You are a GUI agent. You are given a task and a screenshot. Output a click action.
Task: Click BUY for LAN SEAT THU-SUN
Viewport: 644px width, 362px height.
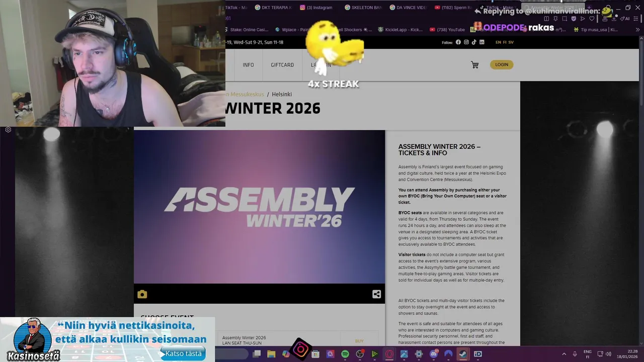coord(359,341)
